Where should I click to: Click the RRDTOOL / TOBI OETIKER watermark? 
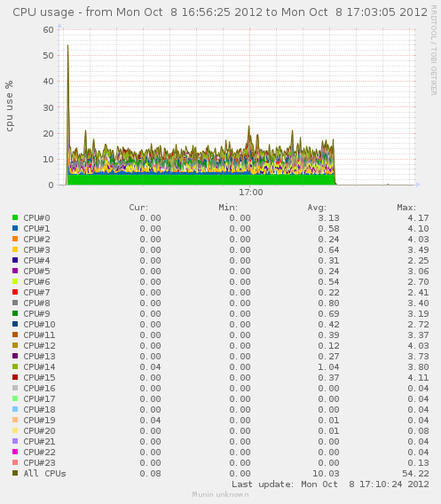[434, 51]
